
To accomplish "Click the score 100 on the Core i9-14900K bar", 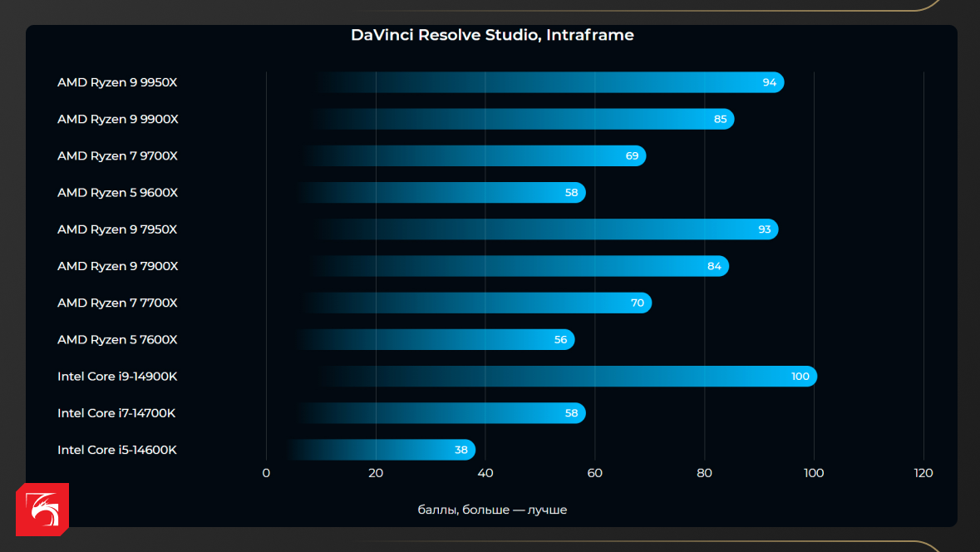I will 800,377.
